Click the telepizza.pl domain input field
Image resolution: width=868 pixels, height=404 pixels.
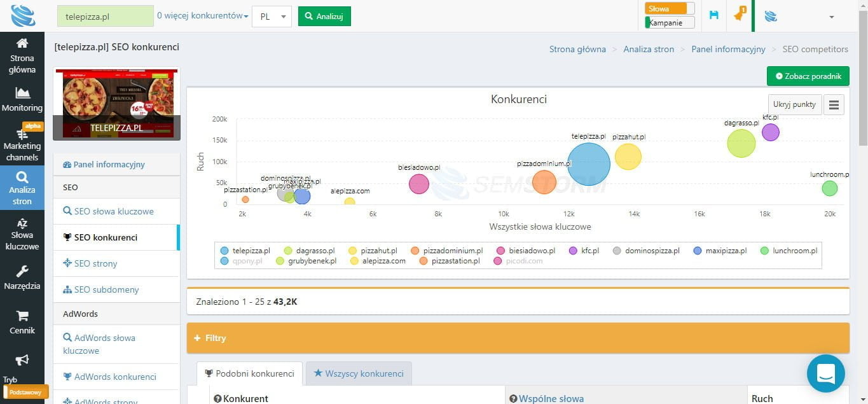coord(106,17)
